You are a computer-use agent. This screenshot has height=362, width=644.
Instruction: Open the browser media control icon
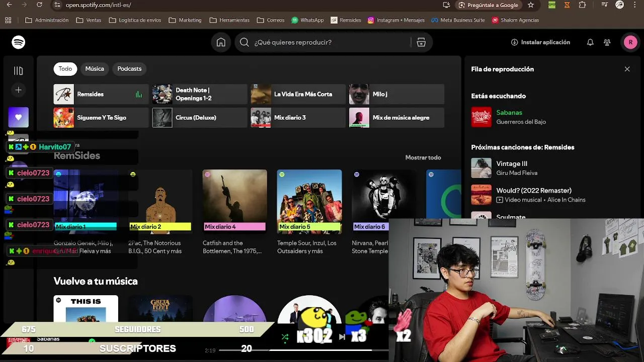605,5
